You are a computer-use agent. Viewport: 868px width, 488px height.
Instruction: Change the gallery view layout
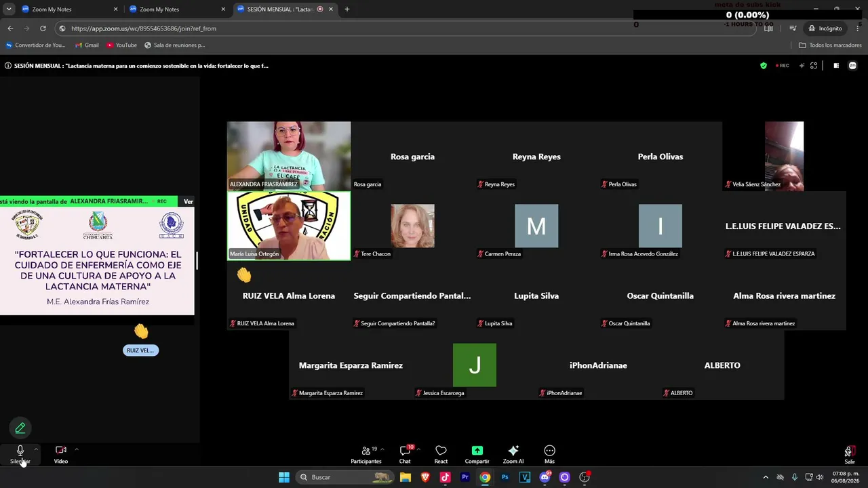[836, 66]
